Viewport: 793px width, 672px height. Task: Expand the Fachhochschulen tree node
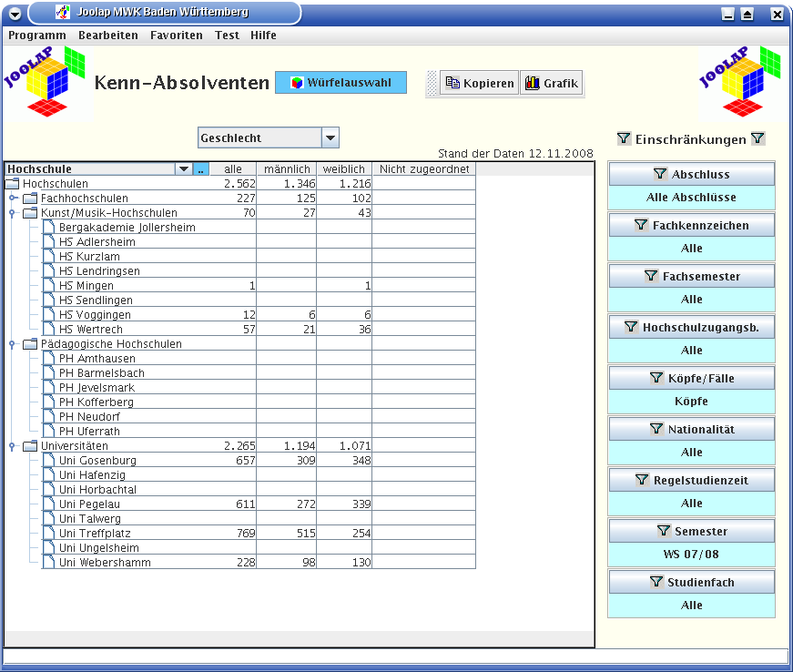13,199
